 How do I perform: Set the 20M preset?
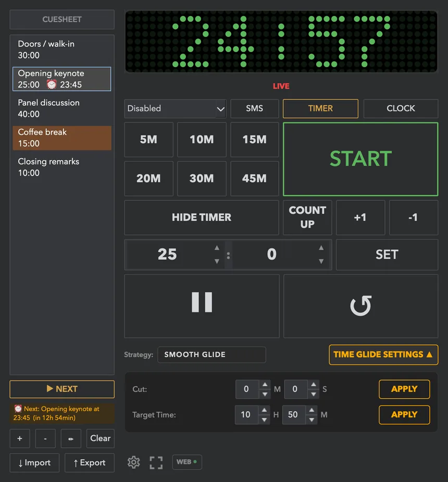tap(148, 179)
